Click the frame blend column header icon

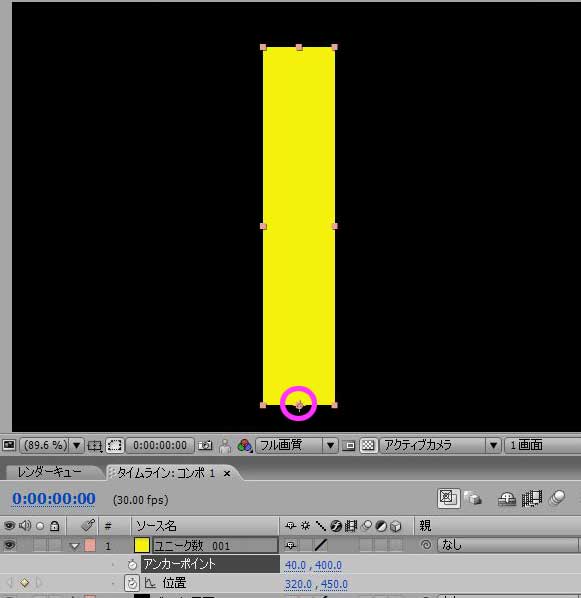(351, 526)
